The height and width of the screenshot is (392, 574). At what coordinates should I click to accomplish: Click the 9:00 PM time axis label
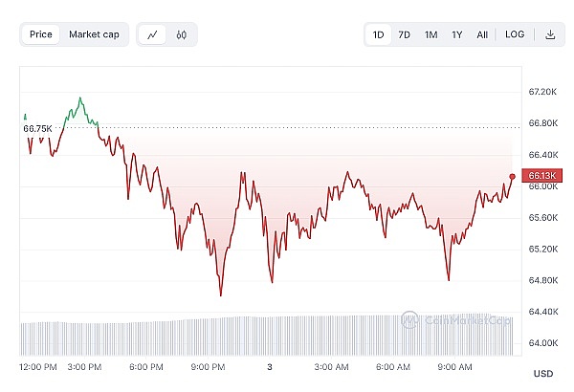click(x=207, y=367)
